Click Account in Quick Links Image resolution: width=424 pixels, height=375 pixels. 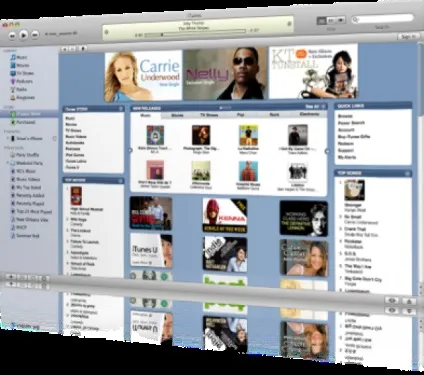coord(346,130)
